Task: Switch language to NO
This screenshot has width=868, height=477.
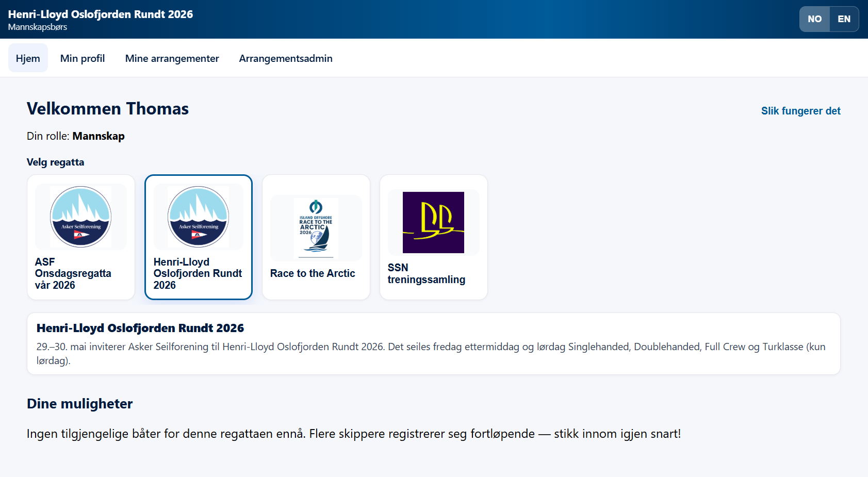Action: click(x=814, y=19)
